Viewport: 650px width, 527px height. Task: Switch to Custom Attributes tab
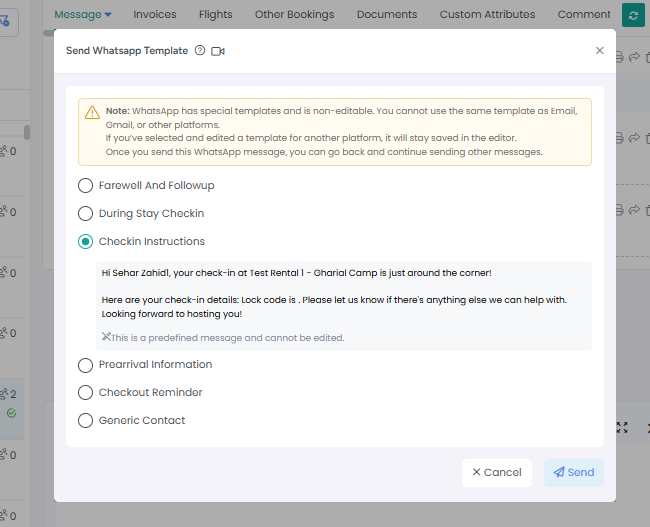click(x=487, y=15)
